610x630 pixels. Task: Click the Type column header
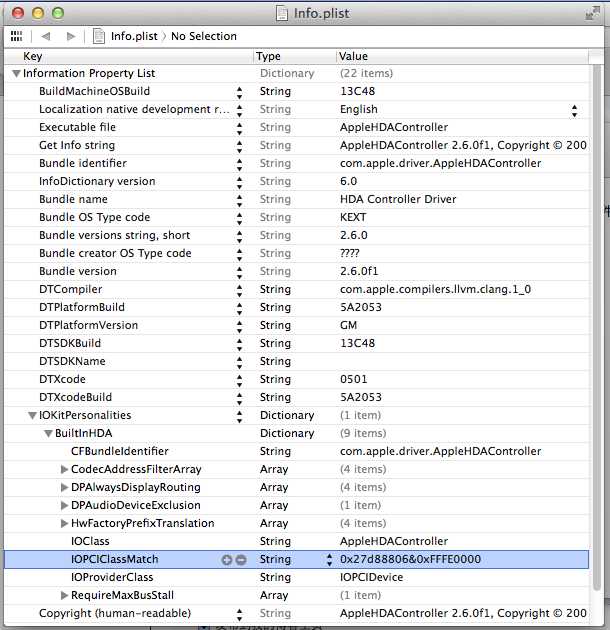(x=295, y=56)
